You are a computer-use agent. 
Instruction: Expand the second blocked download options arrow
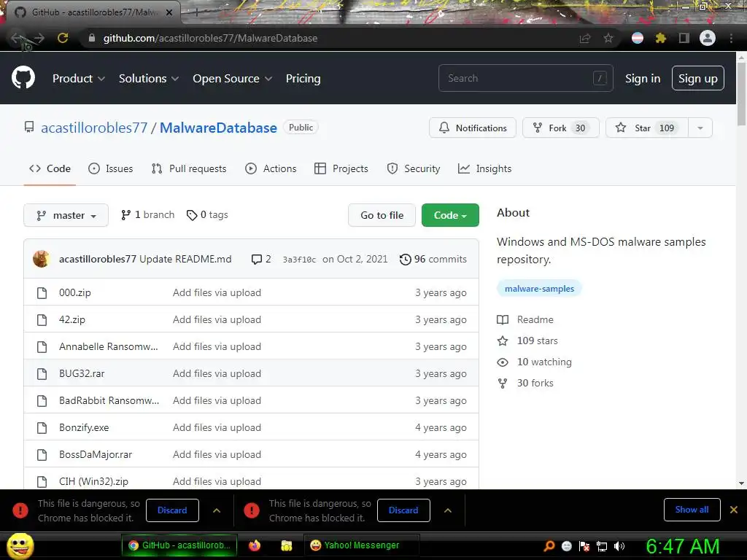point(447,510)
